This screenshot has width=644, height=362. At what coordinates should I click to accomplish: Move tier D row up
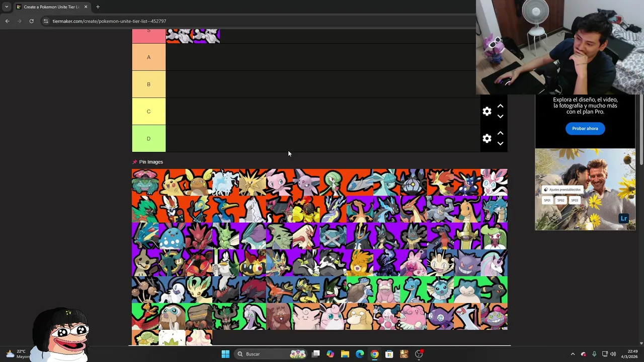coord(500,133)
